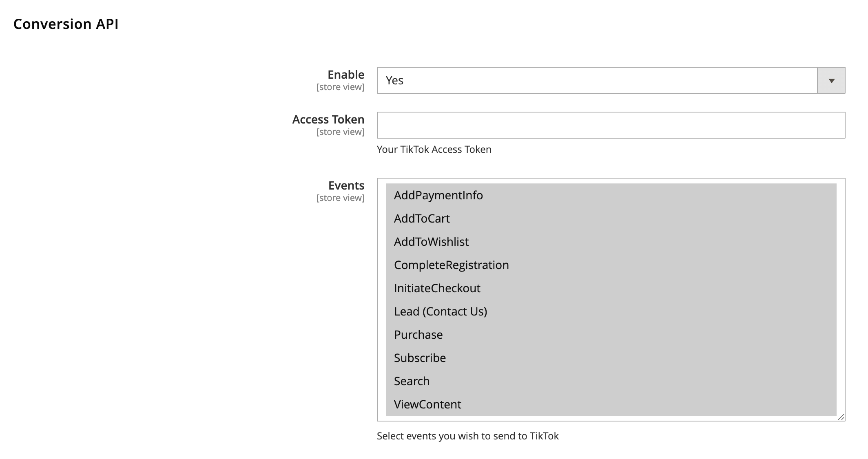Select Lead (Contact Us) event option
Viewport: 868px width, 459px height.
pos(440,311)
